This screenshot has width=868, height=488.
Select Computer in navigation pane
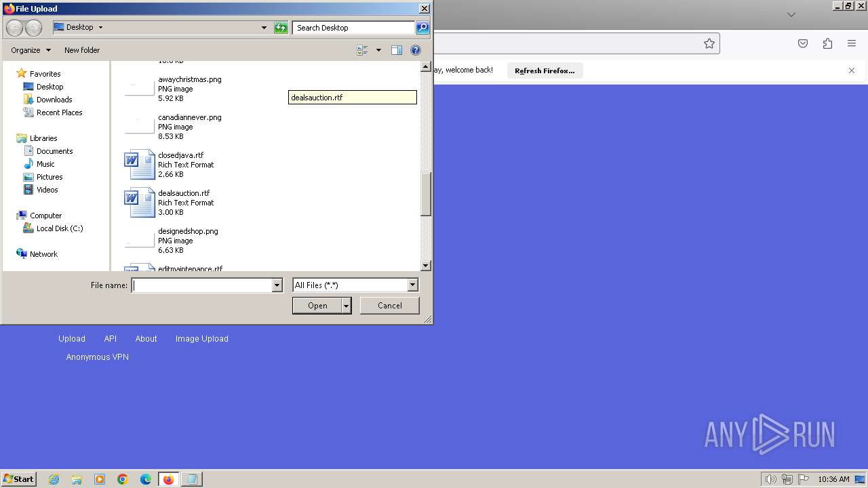(x=45, y=216)
